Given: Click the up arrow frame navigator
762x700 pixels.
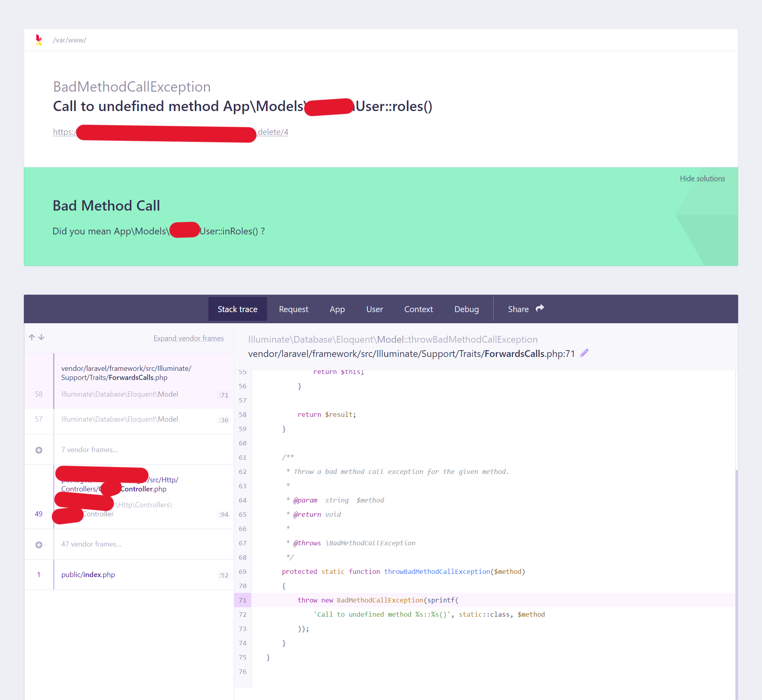Looking at the screenshot, I should (x=32, y=337).
